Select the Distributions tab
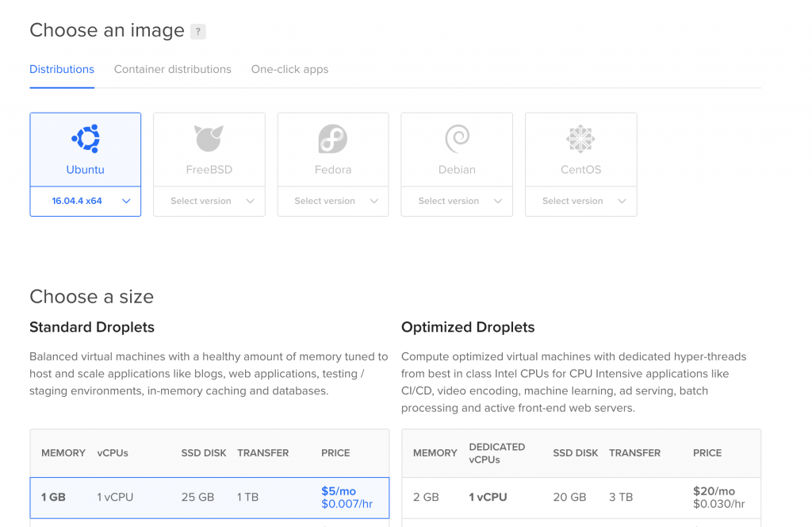 62,69
